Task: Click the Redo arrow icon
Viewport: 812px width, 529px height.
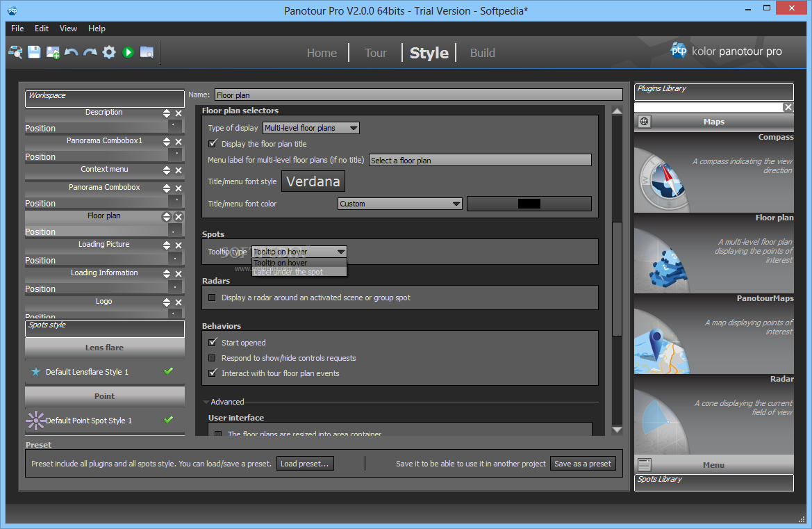Action: pos(90,52)
